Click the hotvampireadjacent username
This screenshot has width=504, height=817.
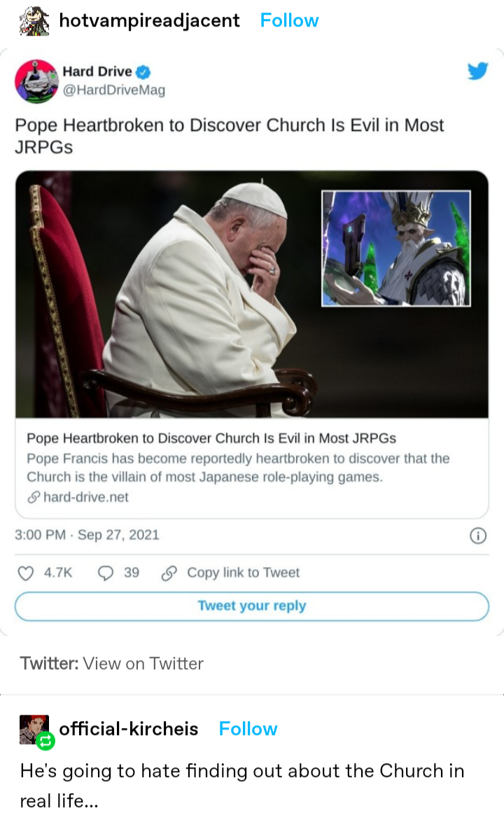click(x=149, y=21)
